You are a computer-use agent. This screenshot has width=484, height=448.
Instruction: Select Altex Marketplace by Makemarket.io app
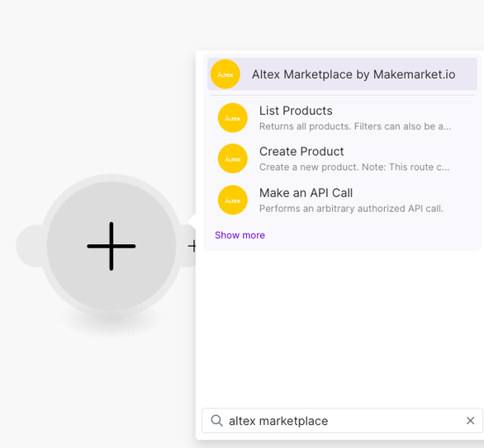[342, 74]
